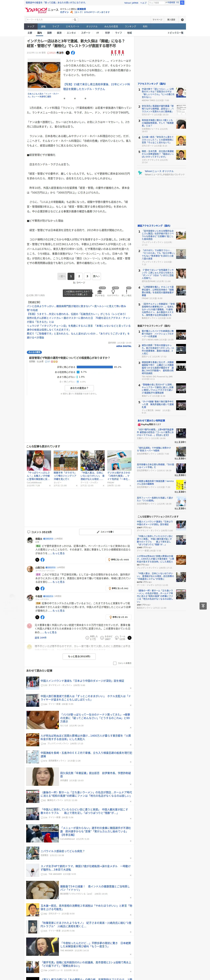Click X share icon under 山路力也 comment
The image size is (210, 980).
[x=37, y=588]
